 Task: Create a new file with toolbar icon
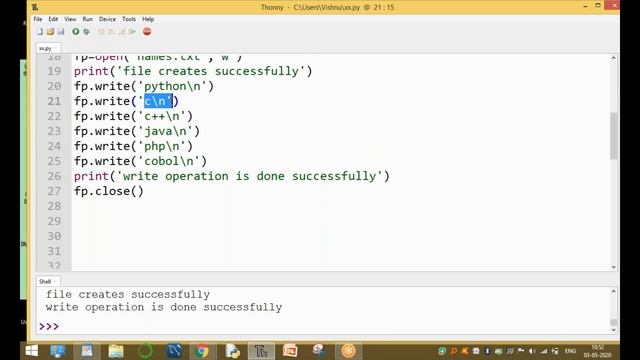pyautogui.click(x=40, y=32)
